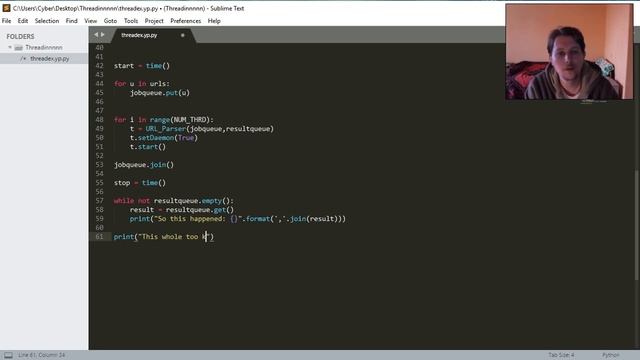Click on 'stop = time()' line
This screenshot has width=640, height=360.
[x=140, y=182]
